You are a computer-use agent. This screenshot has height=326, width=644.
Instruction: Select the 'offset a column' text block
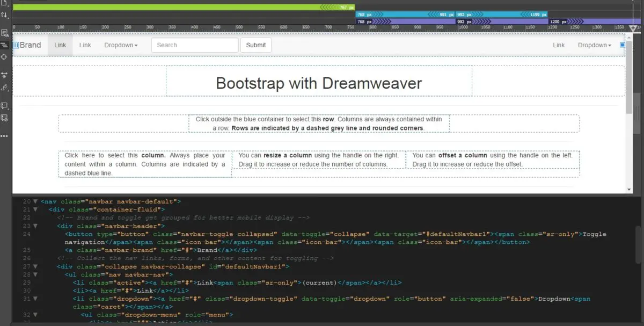tap(493, 160)
